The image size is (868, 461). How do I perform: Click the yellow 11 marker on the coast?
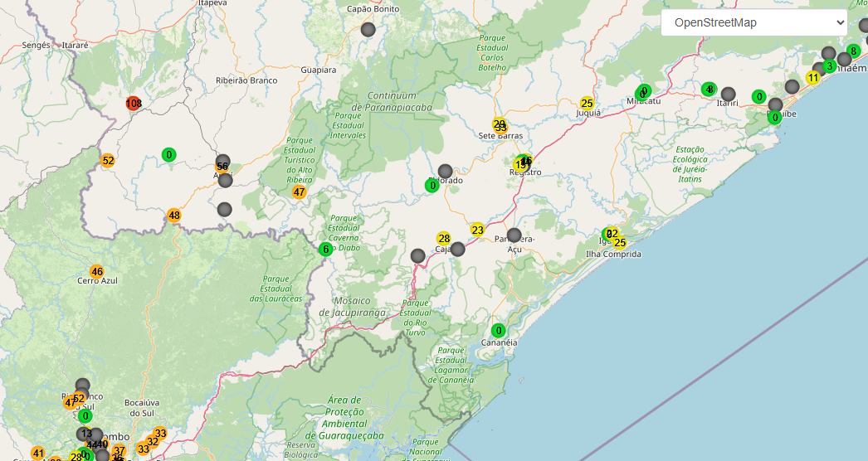click(812, 78)
